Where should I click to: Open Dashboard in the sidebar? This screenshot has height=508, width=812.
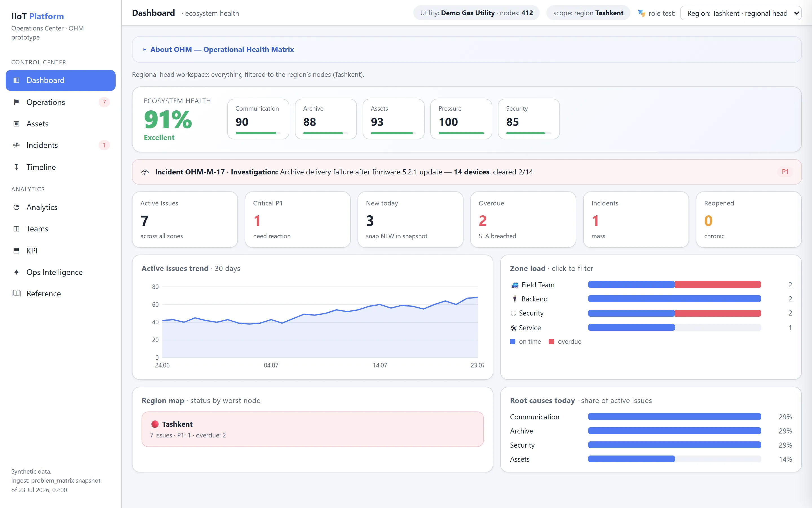pos(60,80)
